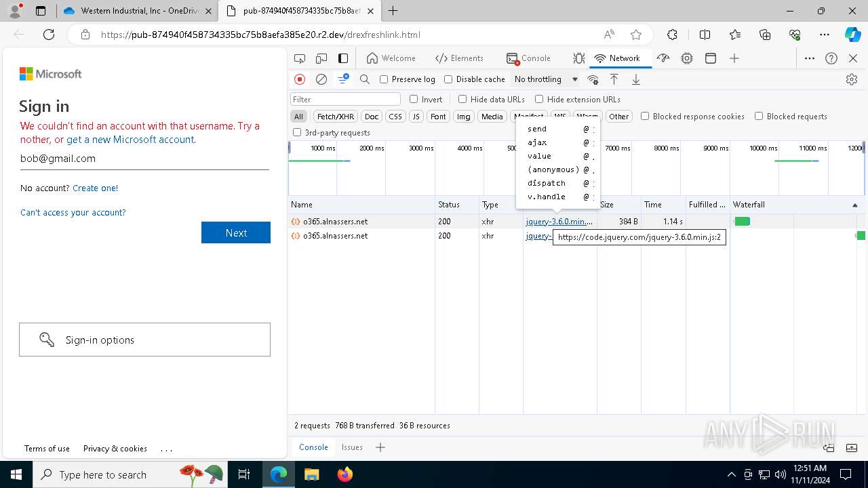Click get a new Microsoft account link

131,139
